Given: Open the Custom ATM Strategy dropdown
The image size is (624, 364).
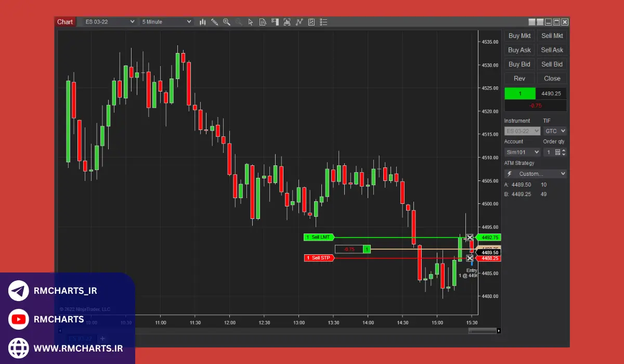Looking at the screenshot, I should click(536, 174).
